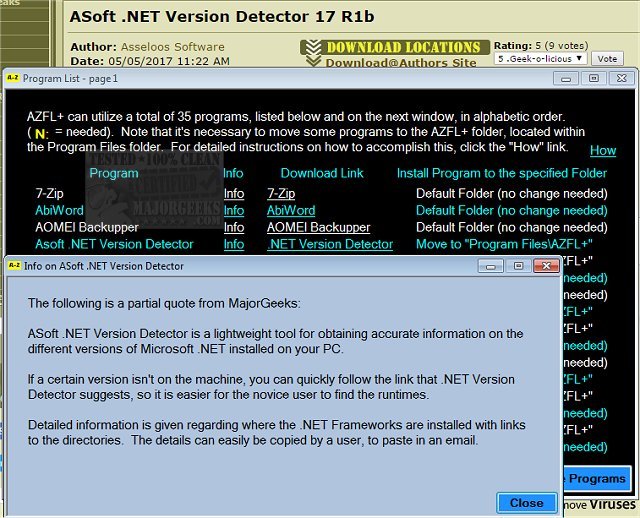Screen dimensions: 640x518
Task: Open the How instructions link
Action: 603,150
